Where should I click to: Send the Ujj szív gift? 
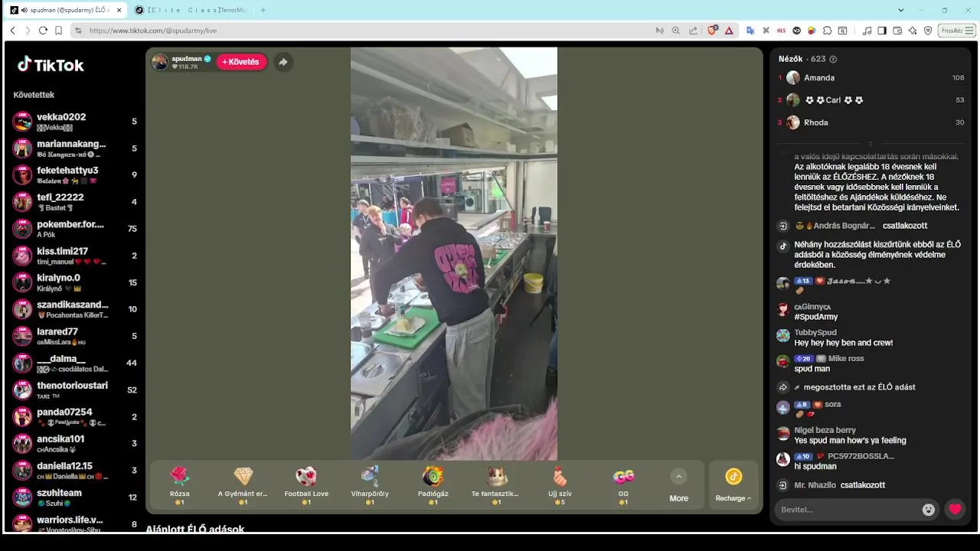560,484
